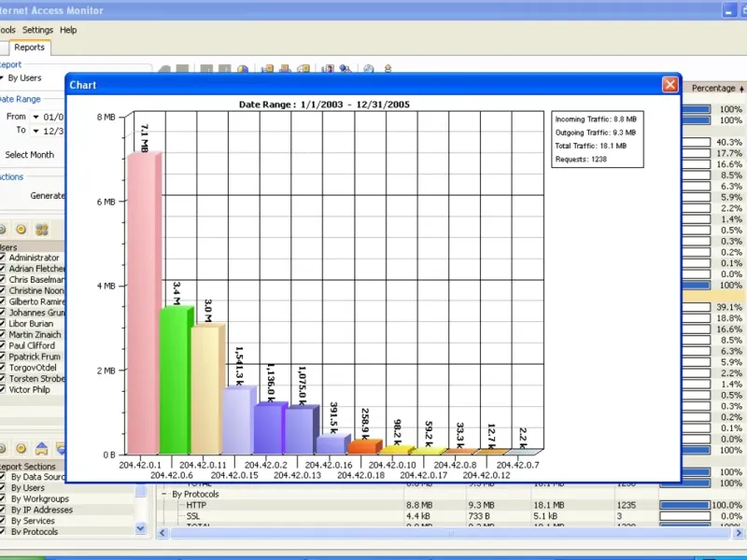Open the Settings menu
The height and width of the screenshot is (560, 747).
coord(37,30)
